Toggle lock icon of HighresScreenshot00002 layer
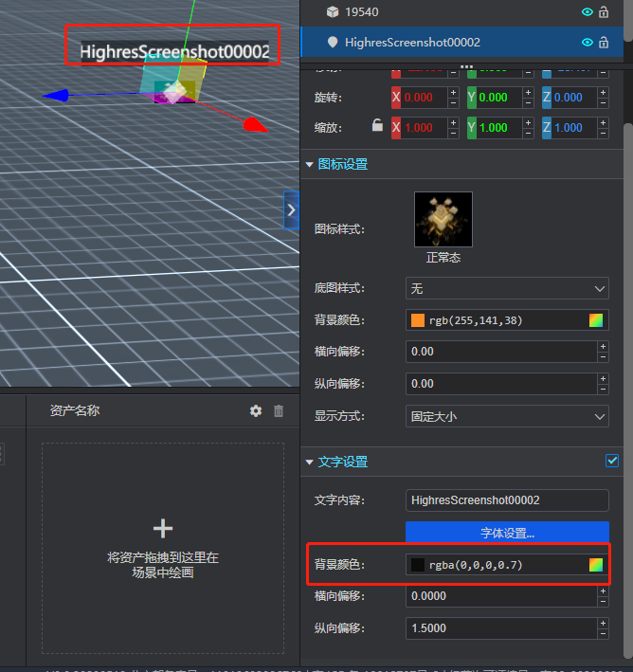Screen dimensions: 633x672 [x=604, y=43]
